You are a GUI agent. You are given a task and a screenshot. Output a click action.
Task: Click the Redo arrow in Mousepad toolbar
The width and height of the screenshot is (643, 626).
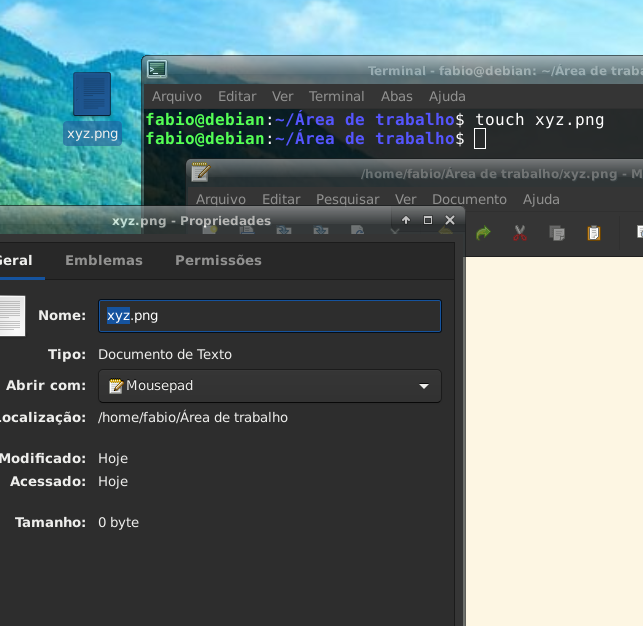[x=483, y=233]
